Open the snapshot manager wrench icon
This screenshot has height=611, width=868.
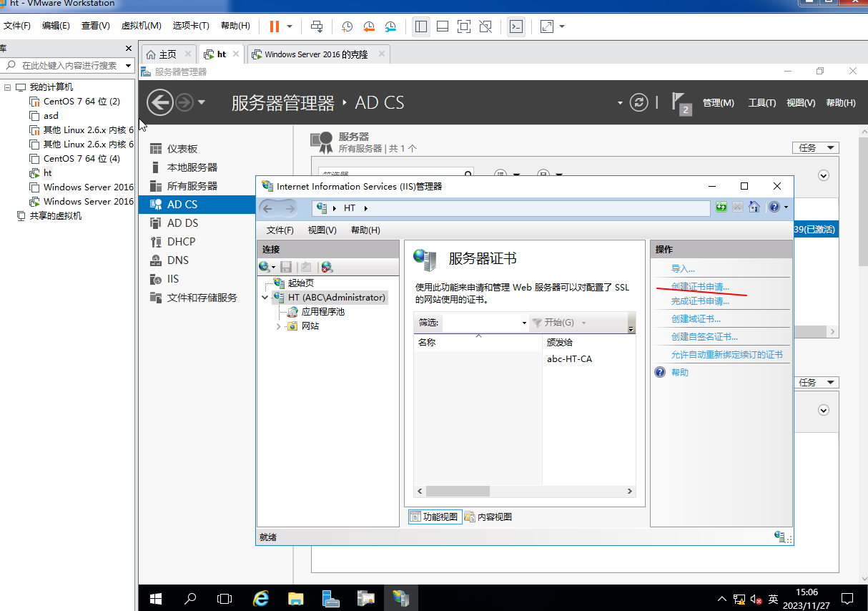pyautogui.click(x=390, y=26)
